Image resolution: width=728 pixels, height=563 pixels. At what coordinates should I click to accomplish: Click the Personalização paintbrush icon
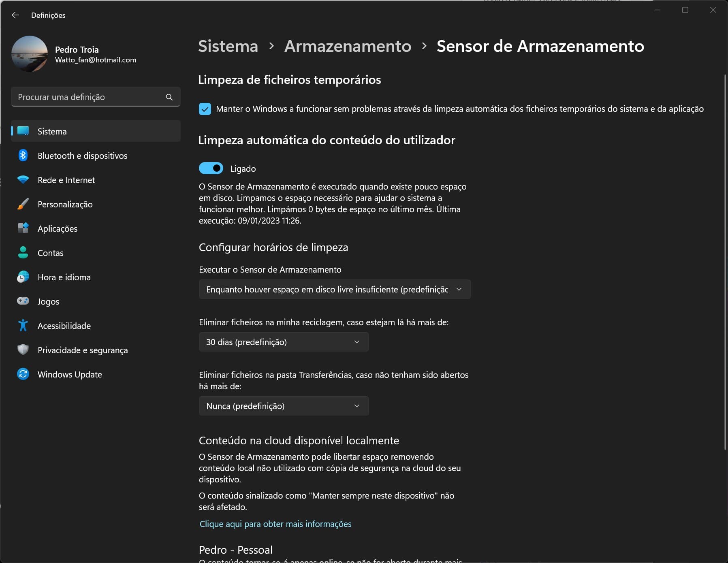pyautogui.click(x=23, y=204)
